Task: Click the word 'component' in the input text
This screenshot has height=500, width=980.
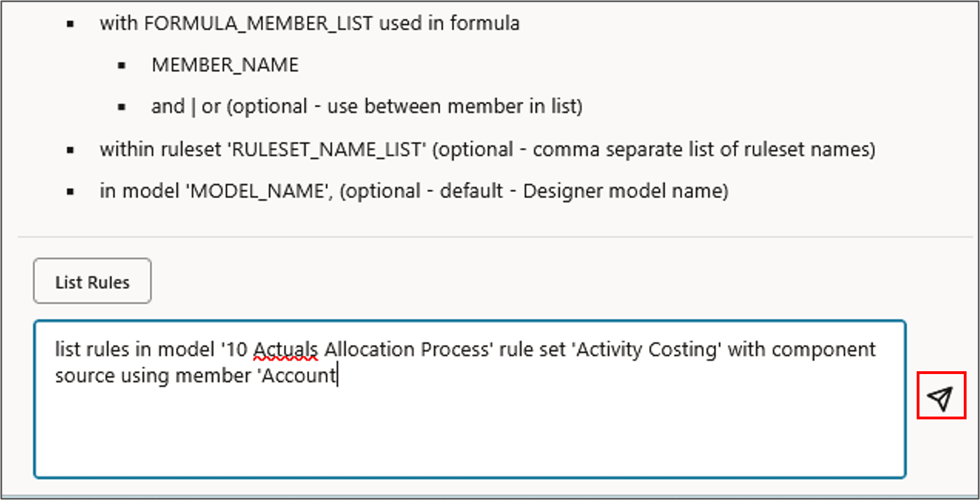Action: point(824,349)
